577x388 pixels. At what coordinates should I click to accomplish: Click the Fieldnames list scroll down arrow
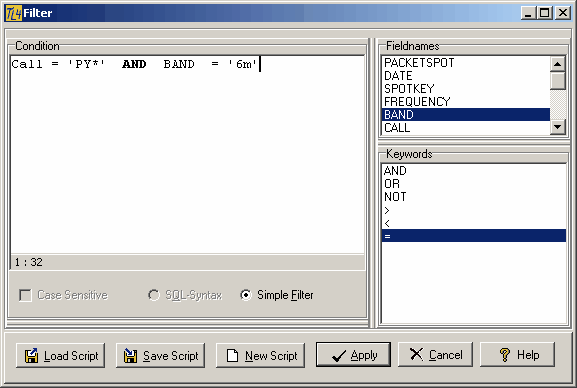[558, 127]
